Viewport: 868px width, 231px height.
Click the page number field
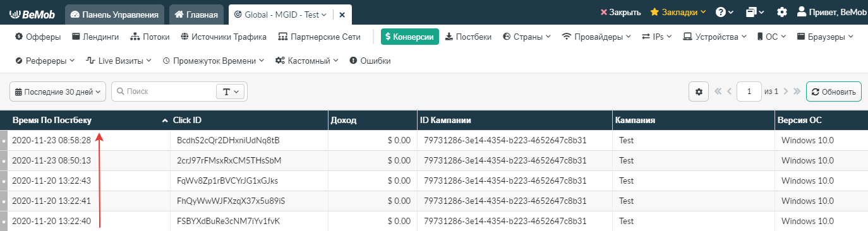click(749, 92)
